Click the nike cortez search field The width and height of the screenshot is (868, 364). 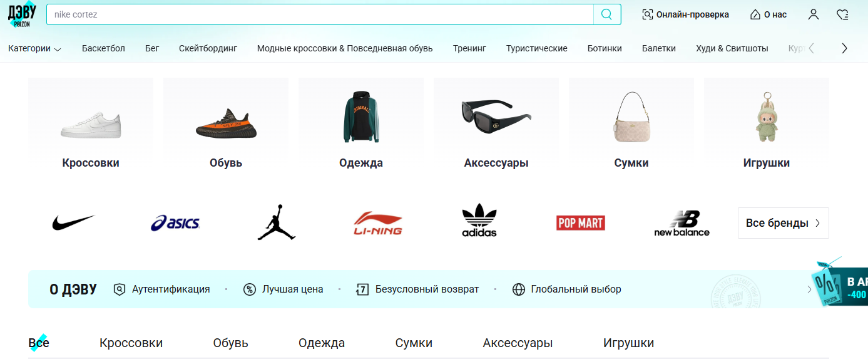pyautogui.click(x=320, y=14)
